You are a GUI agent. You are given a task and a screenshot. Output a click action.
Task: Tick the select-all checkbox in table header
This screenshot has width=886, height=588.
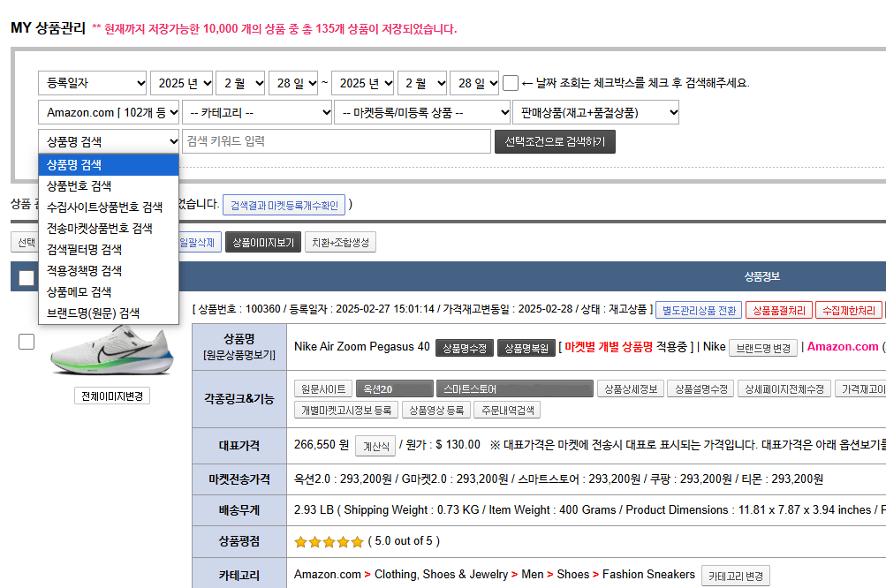27,277
